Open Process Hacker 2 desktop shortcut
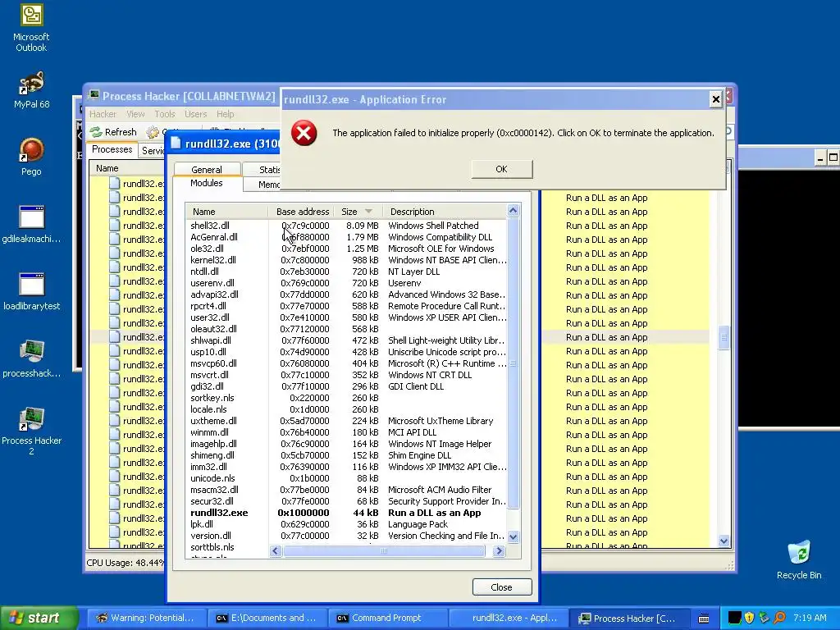 [x=31, y=431]
